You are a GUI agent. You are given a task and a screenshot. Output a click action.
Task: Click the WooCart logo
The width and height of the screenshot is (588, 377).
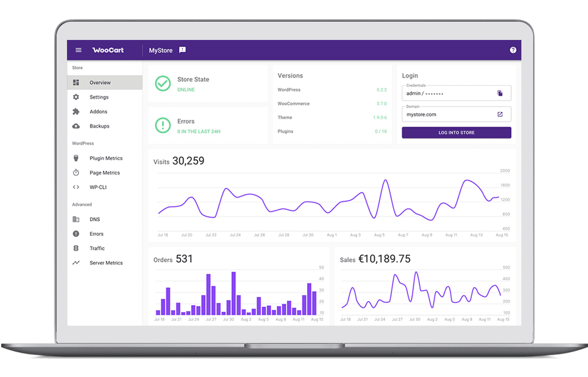tap(108, 50)
